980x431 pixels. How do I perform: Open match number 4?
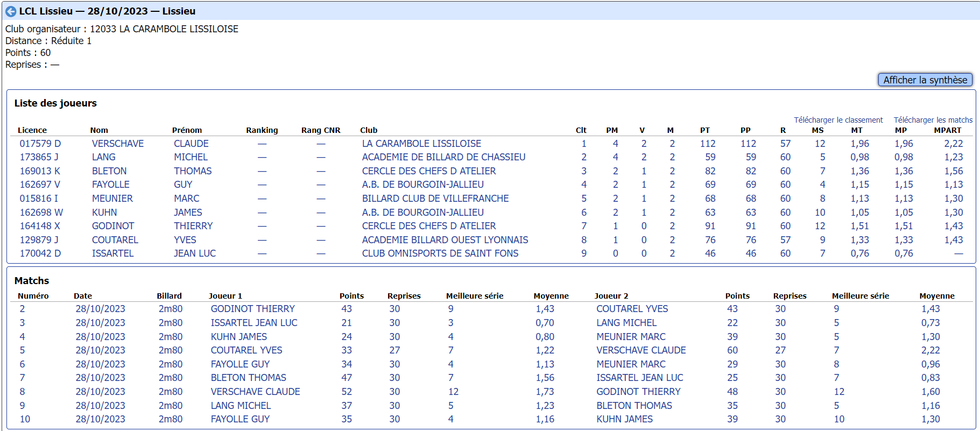(x=22, y=337)
